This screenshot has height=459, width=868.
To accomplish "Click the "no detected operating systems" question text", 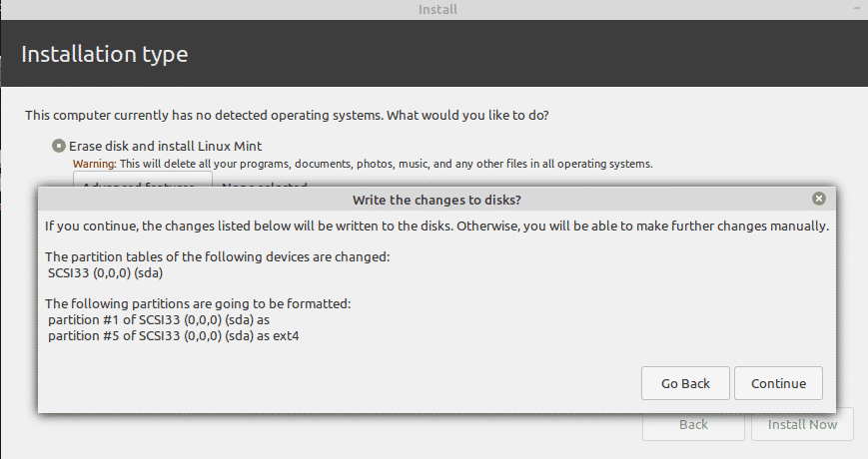I will pos(287,116).
